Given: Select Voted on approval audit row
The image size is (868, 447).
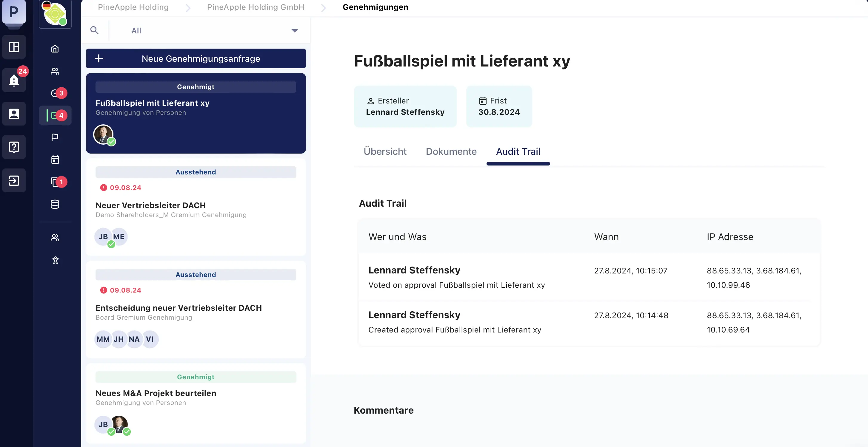Looking at the screenshot, I should click(x=589, y=277).
